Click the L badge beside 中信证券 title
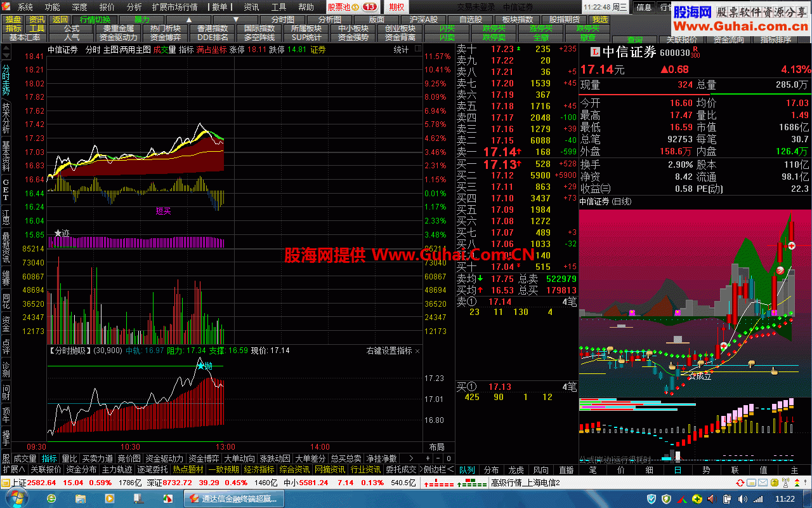Viewport: 812px width, 508px height. [594, 53]
